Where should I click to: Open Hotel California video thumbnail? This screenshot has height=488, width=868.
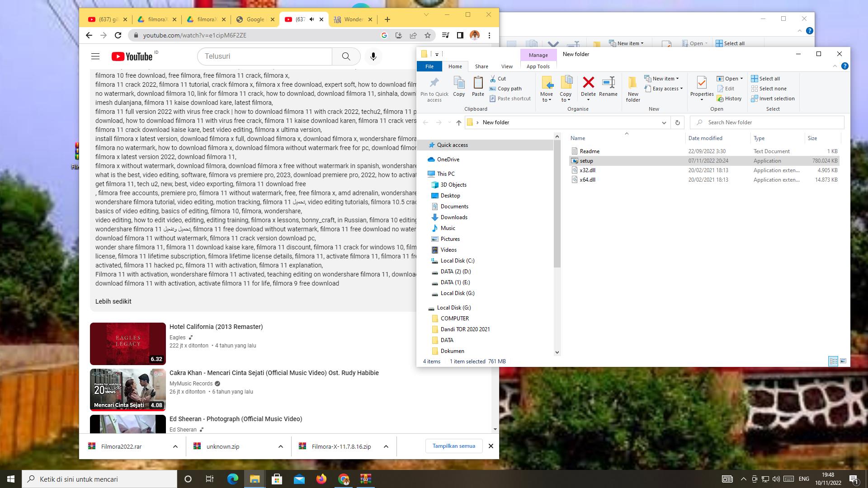coord(128,343)
